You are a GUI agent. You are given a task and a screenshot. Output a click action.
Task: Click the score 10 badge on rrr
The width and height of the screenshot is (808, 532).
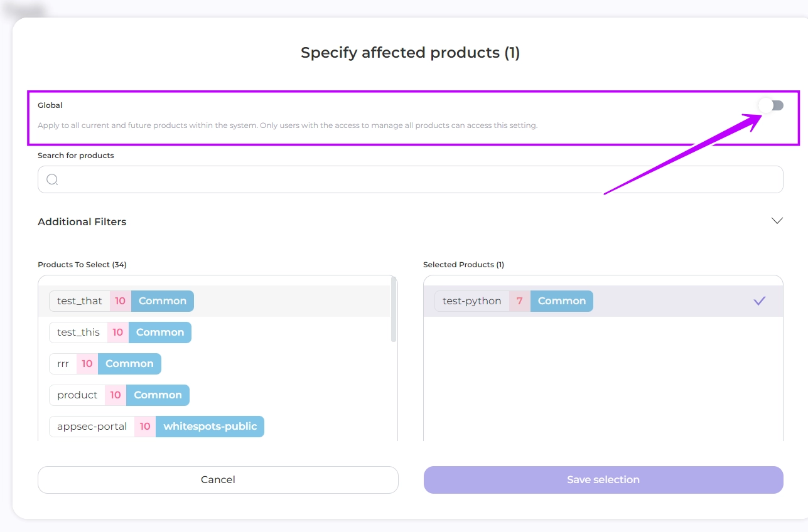tap(87, 364)
